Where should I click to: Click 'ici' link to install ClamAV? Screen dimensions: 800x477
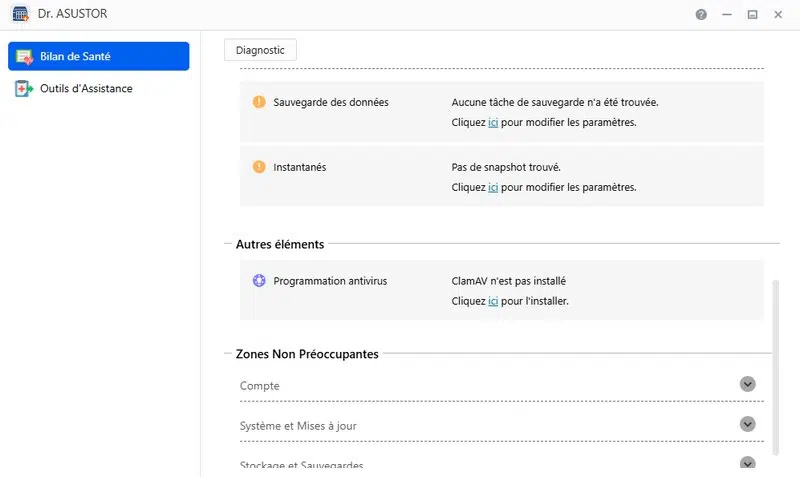[x=493, y=301]
